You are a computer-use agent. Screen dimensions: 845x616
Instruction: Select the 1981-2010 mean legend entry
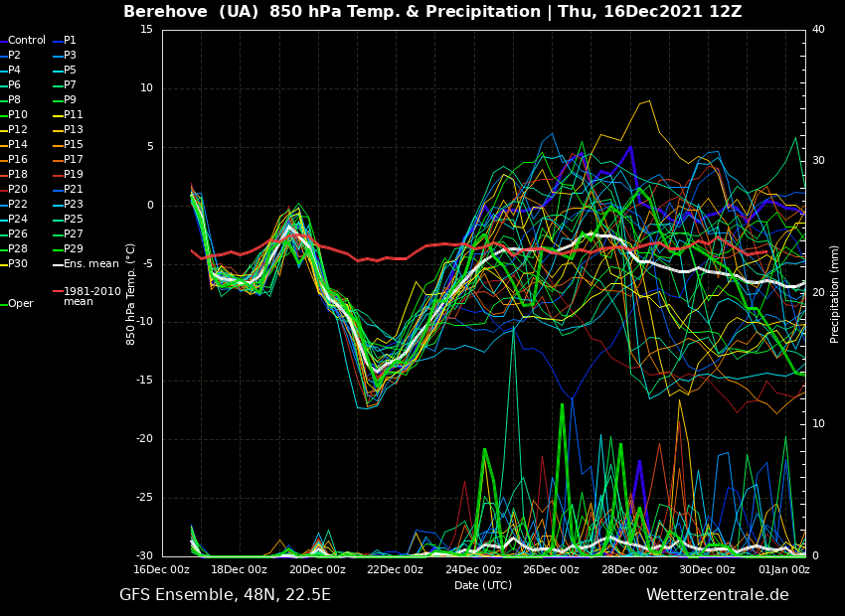click(x=91, y=296)
